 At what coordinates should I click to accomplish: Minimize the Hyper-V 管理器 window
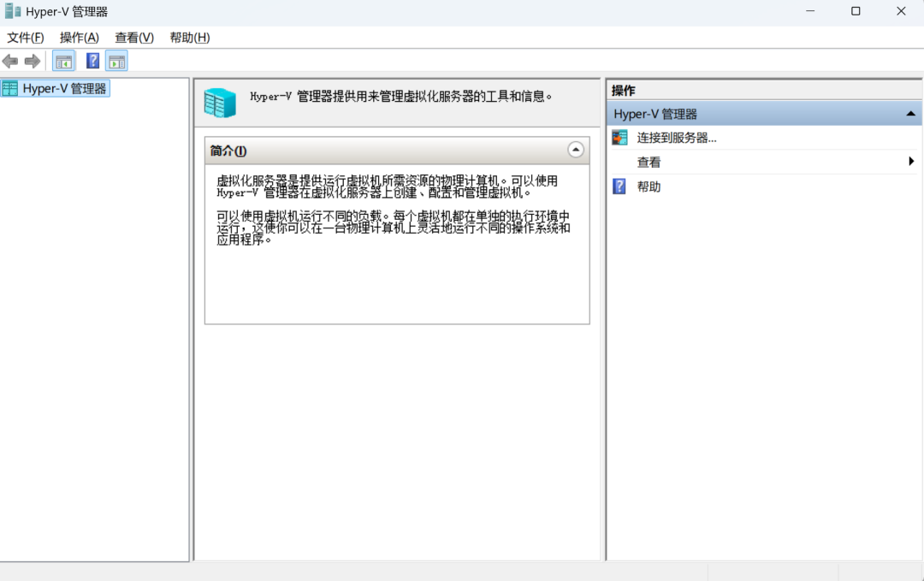point(810,11)
